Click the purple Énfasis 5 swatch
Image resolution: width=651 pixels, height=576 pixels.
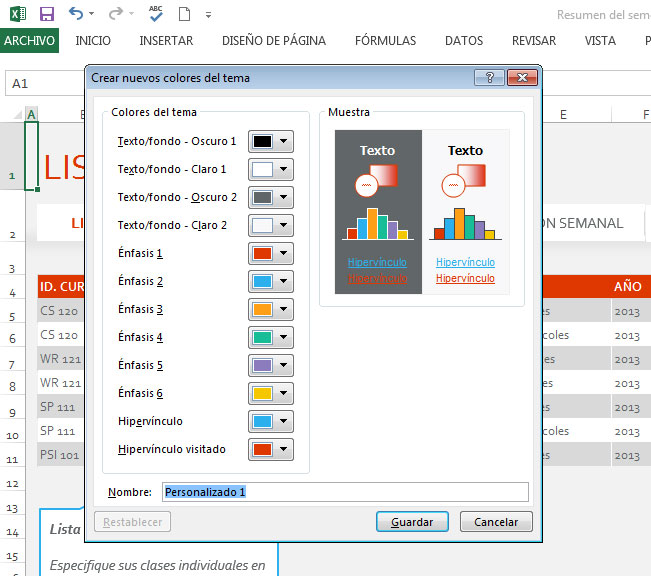[262, 365]
